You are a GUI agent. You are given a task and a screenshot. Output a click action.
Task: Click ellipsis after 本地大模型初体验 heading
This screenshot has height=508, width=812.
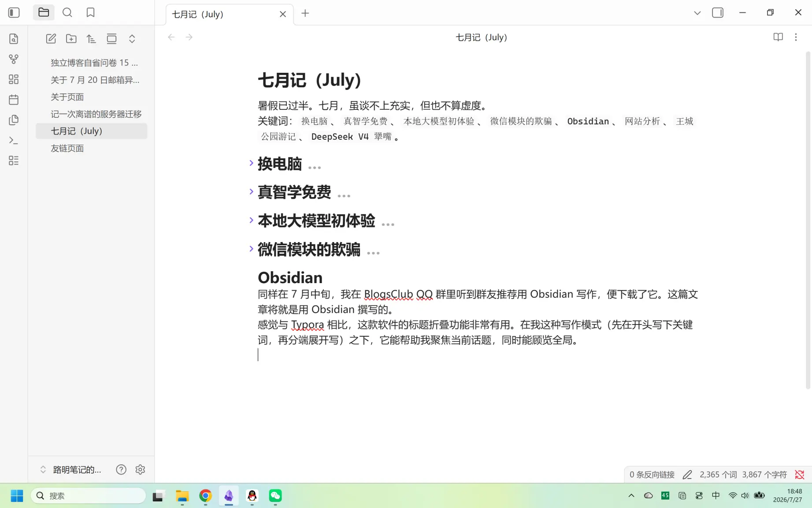388,224
